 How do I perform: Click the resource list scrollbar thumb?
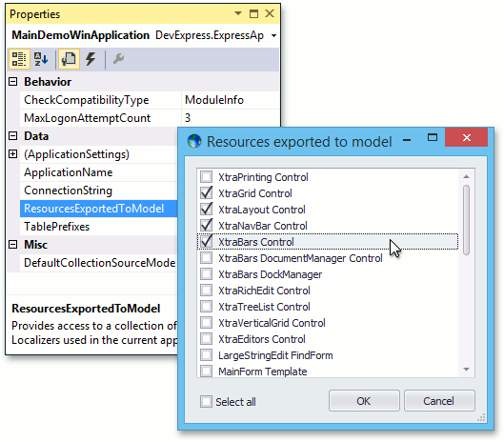[467, 220]
